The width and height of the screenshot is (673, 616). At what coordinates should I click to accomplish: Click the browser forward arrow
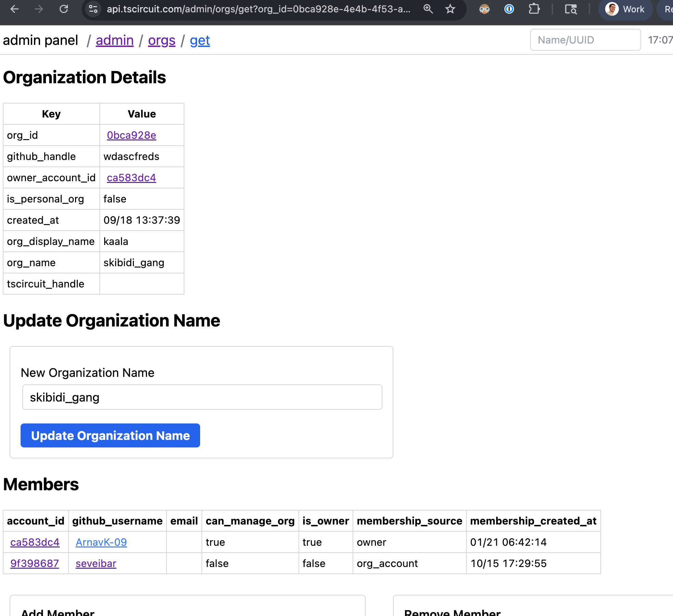pos(39,9)
